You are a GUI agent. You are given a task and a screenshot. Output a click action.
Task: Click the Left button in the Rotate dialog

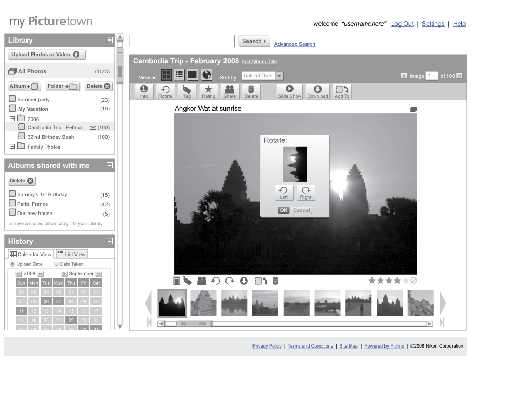284,193
